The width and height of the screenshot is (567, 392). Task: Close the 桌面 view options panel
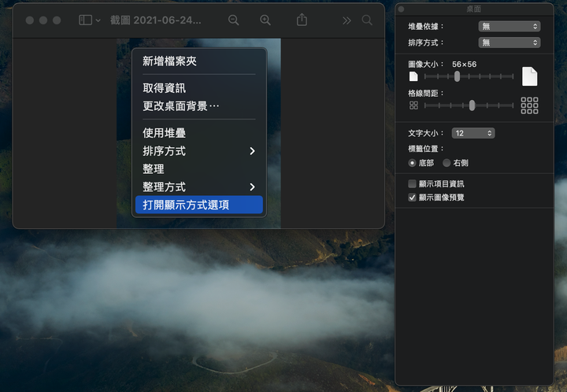coord(401,9)
